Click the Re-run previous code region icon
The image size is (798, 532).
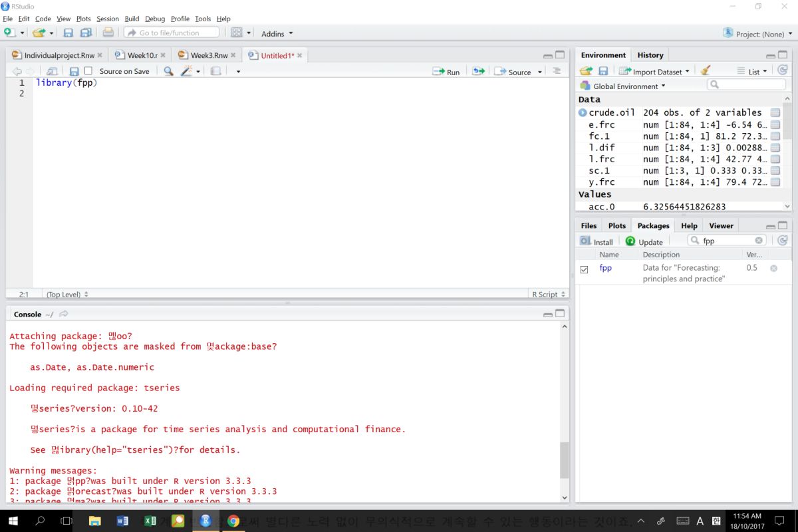[x=478, y=71]
